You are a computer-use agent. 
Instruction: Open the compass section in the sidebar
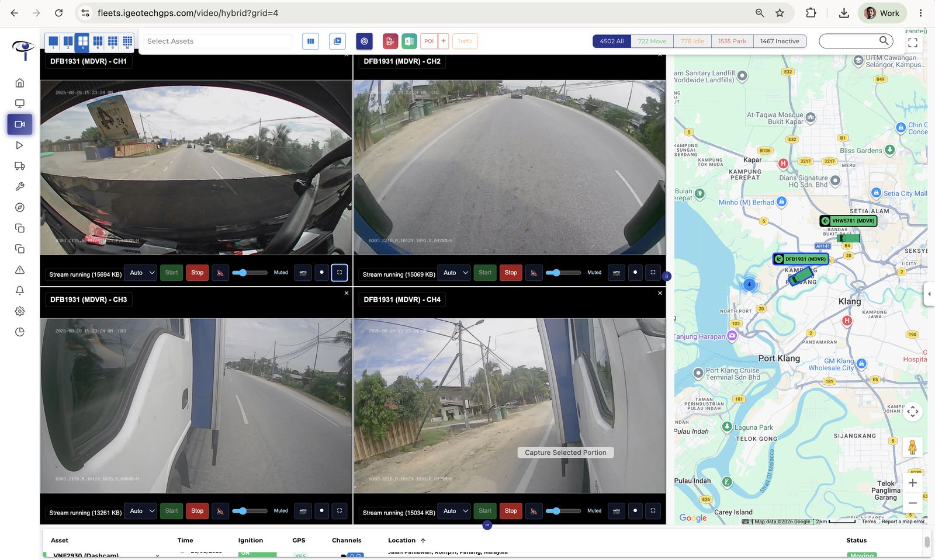tap(20, 207)
